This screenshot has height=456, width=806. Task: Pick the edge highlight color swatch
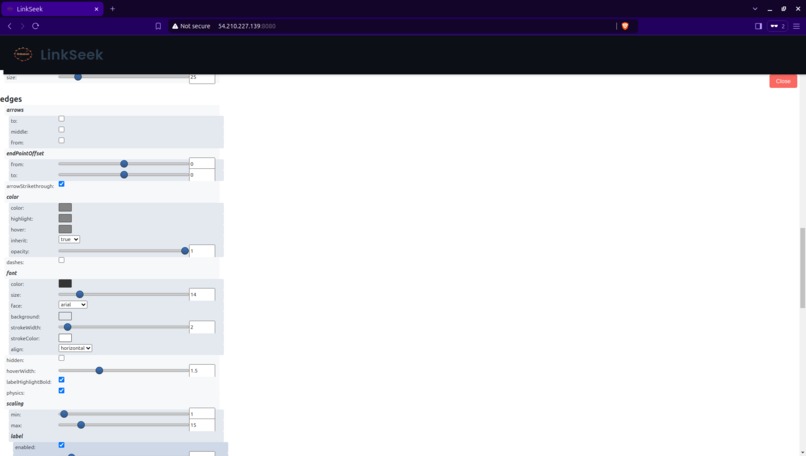tap(65, 218)
